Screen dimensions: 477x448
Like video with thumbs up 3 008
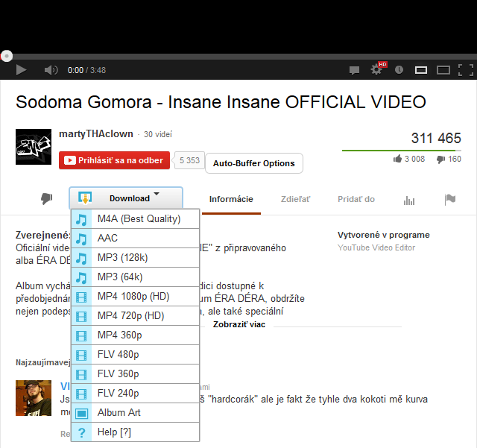click(409, 159)
